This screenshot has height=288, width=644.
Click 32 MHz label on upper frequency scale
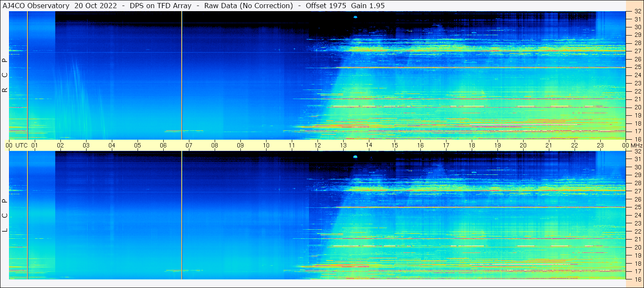click(637, 12)
